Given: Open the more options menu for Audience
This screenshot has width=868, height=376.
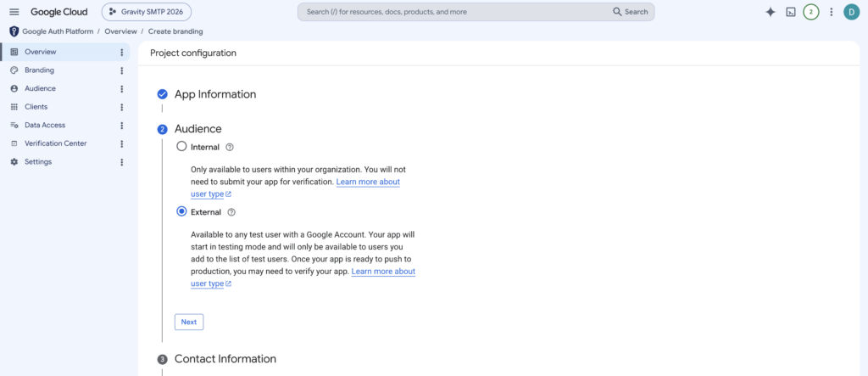Looking at the screenshot, I should point(122,89).
